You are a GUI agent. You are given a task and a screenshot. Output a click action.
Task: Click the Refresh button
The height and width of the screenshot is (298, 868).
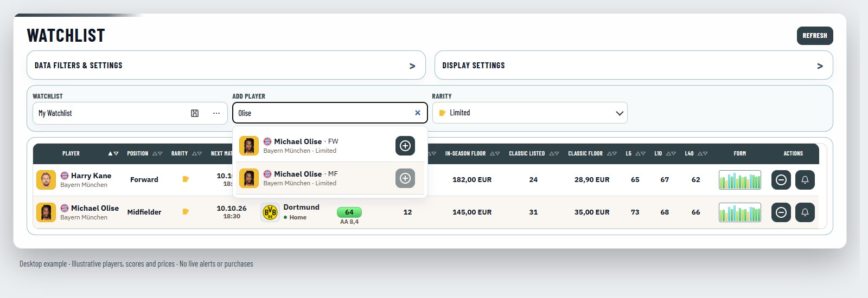click(815, 36)
